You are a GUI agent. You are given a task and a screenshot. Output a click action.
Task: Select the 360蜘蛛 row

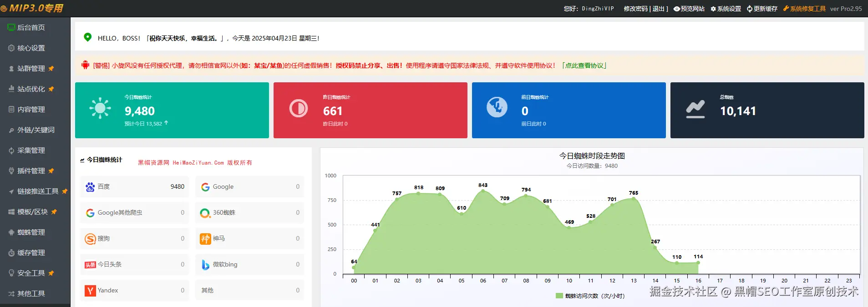(250, 212)
